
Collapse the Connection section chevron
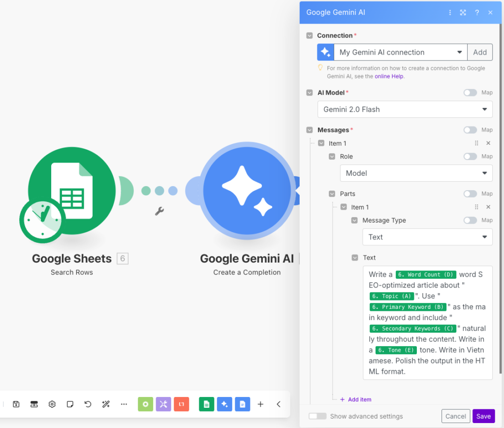(x=310, y=35)
